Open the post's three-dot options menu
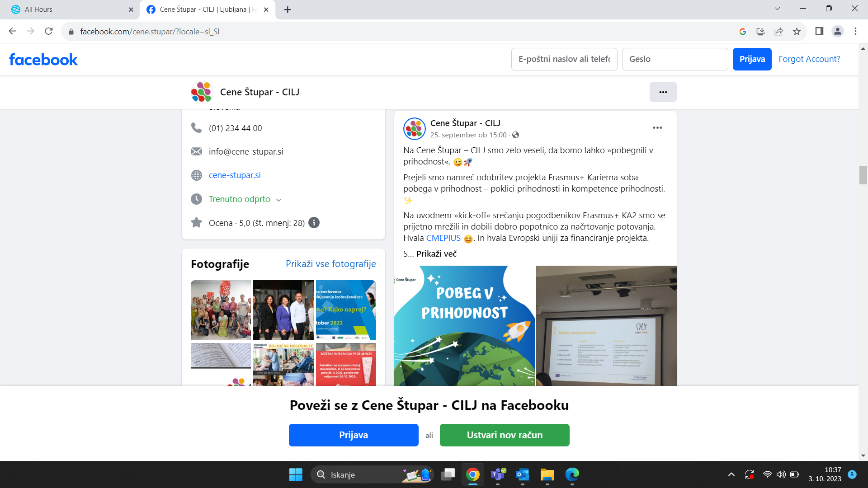Image resolution: width=868 pixels, height=488 pixels. pyautogui.click(x=657, y=128)
